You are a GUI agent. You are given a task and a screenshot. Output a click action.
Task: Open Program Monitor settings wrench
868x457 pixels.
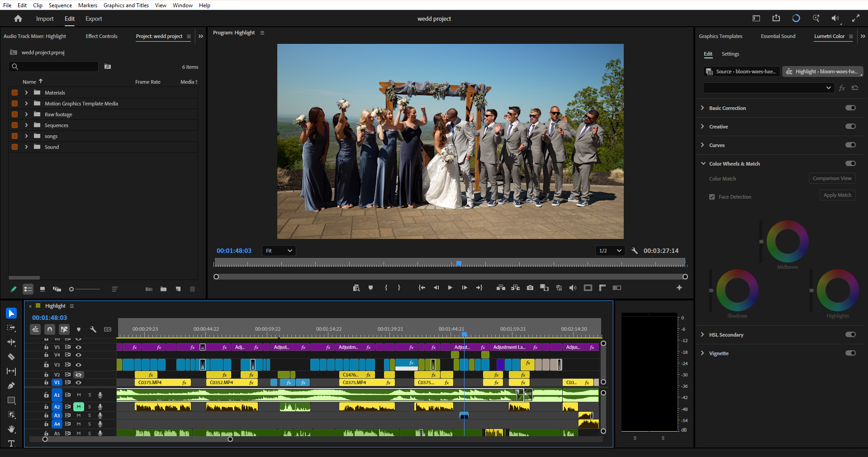[x=635, y=251]
